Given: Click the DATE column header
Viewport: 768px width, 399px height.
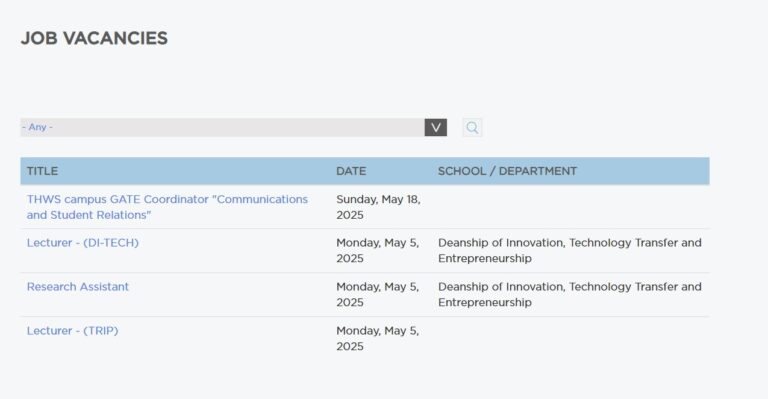Looking at the screenshot, I should (x=351, y=171).
